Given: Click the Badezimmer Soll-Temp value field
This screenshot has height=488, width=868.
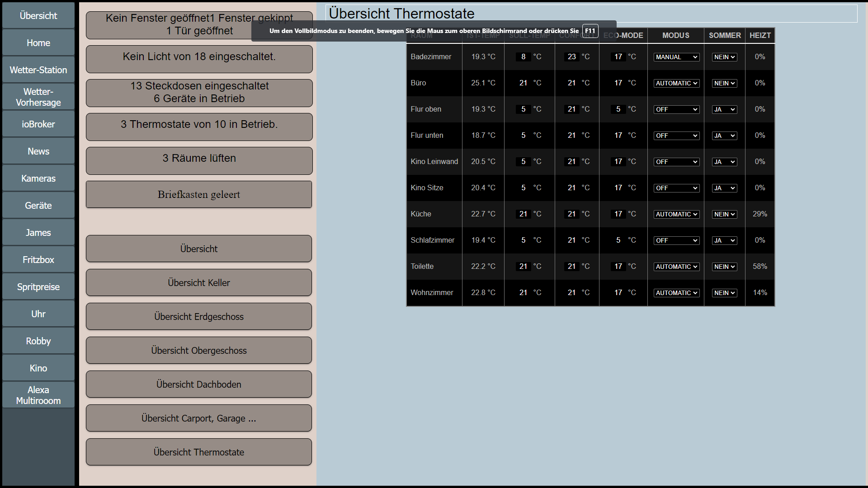Looking at the screenshot, I should click(x=523, y=57).
